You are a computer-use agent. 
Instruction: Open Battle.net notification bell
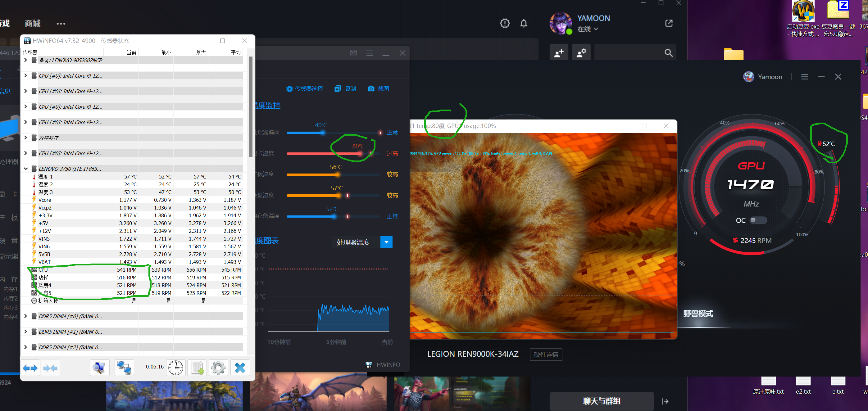pyautogui.click(x=524, y=23)
